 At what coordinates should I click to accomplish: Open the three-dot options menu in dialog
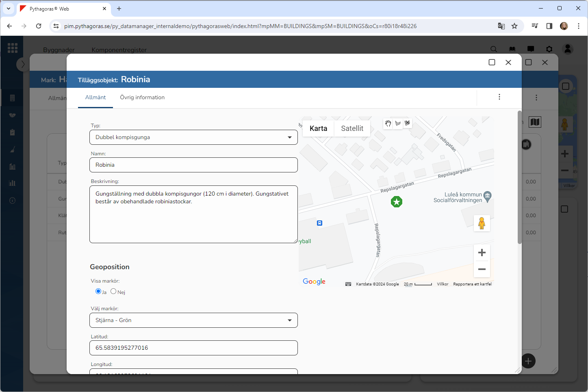pos(499,97)
